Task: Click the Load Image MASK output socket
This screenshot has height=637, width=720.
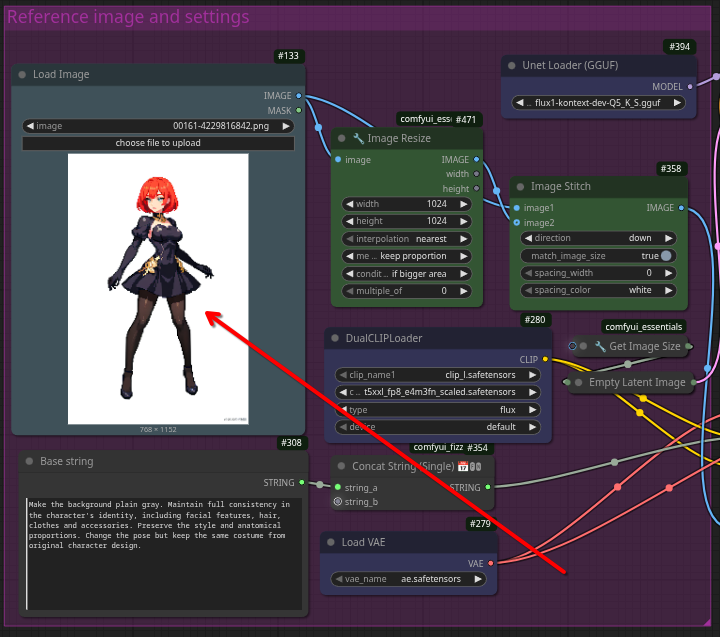Action: (299, 110)
